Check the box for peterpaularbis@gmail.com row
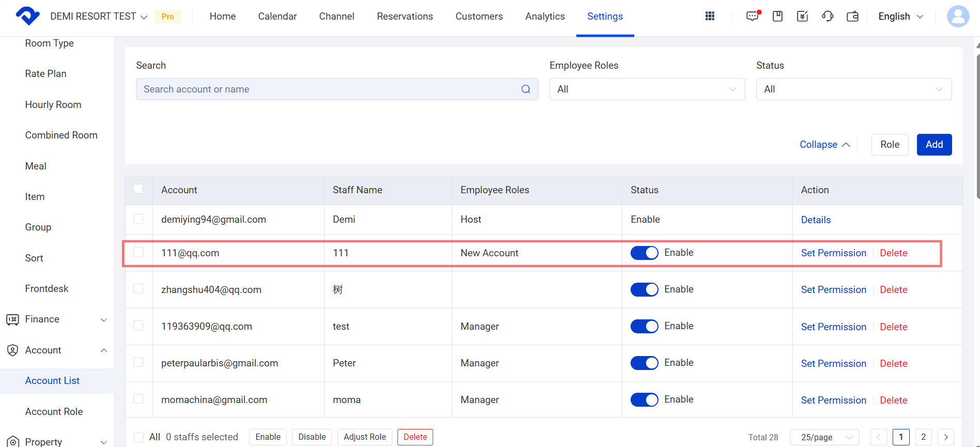The image size is (980, 447). (x=139, y=362)
